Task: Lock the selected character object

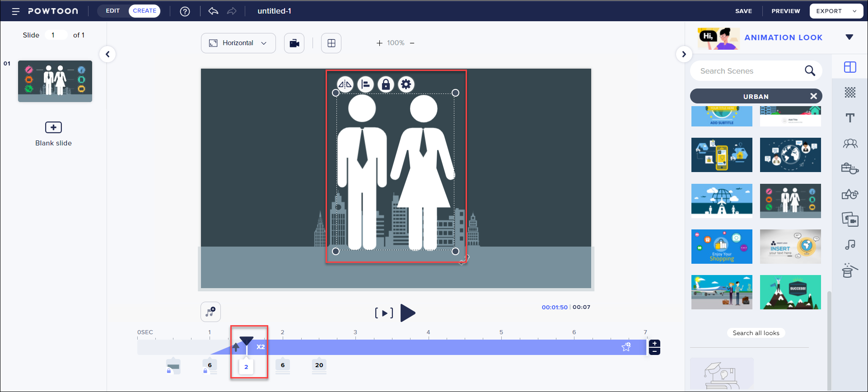Action: click(386, 84)
